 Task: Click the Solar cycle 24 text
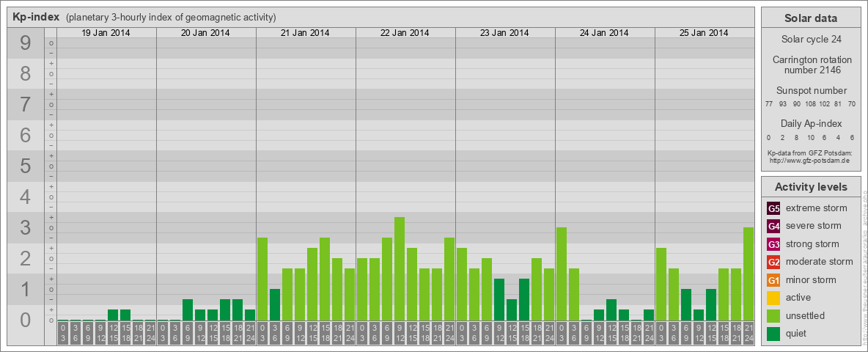point(811,40)
